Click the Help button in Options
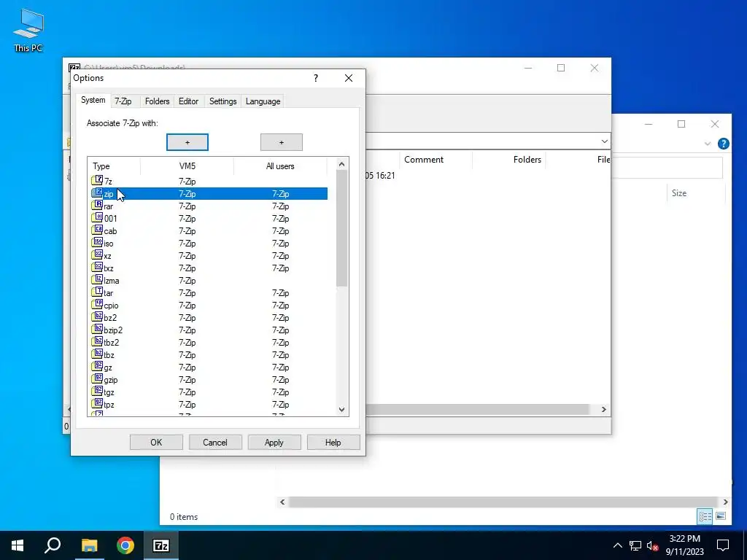Image resolution: width=747 pixels, height=560 pixels. click(x=333, y=443)
